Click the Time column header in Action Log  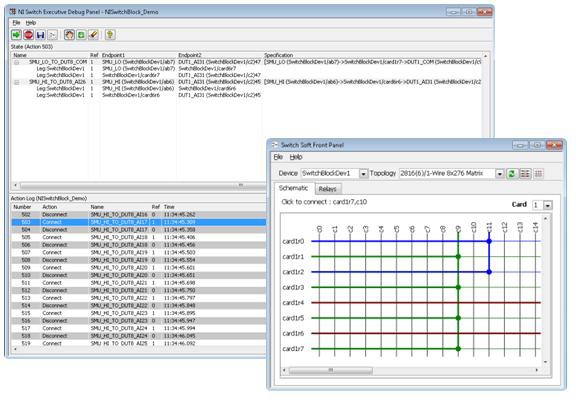click(x=169, y=207)
